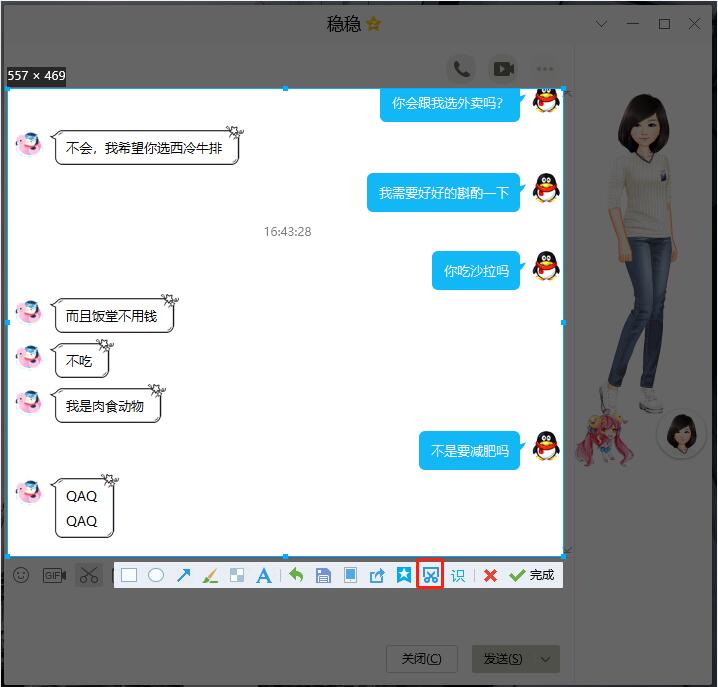The image size is (718, 687).
Task: Undo the last screenshot edit
Action: tap(296, 574)
